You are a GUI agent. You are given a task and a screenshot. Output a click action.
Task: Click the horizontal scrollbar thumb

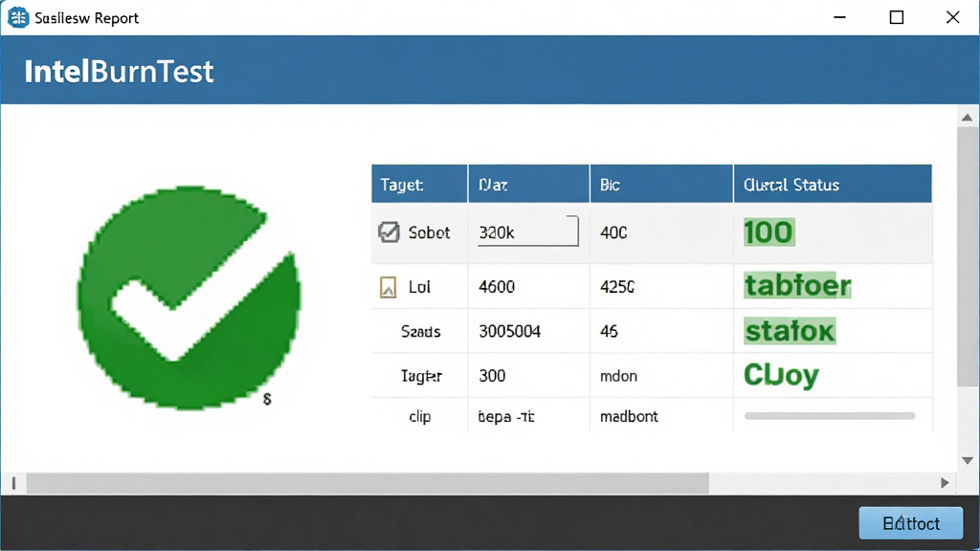(367, 483)
